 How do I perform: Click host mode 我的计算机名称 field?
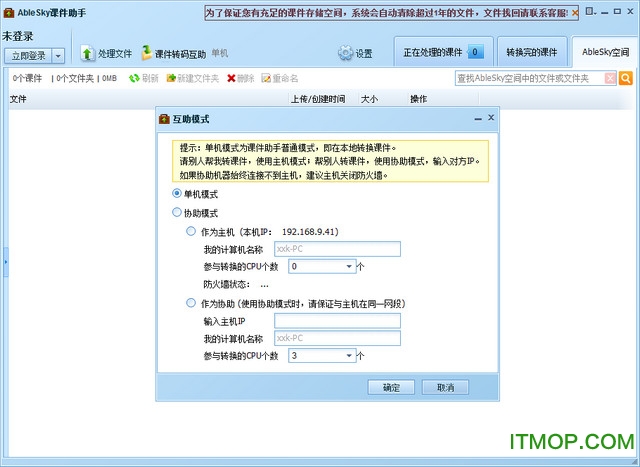pyautogui.click(x=337, y=249)
